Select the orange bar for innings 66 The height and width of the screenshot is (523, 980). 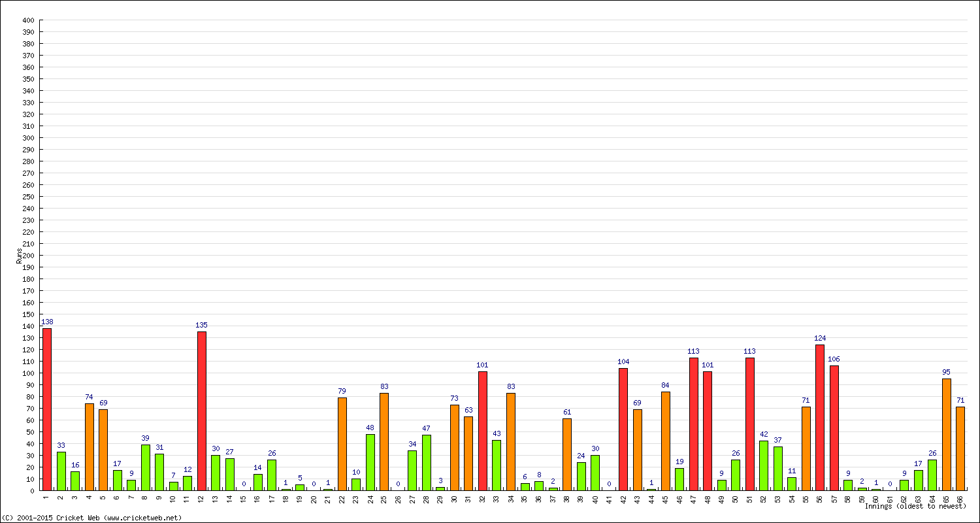960,448
